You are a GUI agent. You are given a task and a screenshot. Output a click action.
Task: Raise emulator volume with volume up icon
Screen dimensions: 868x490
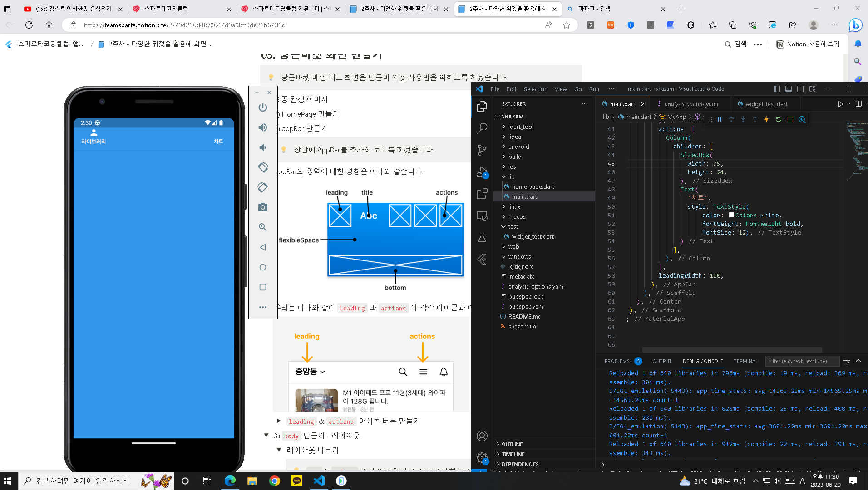(x=263, y=127)
